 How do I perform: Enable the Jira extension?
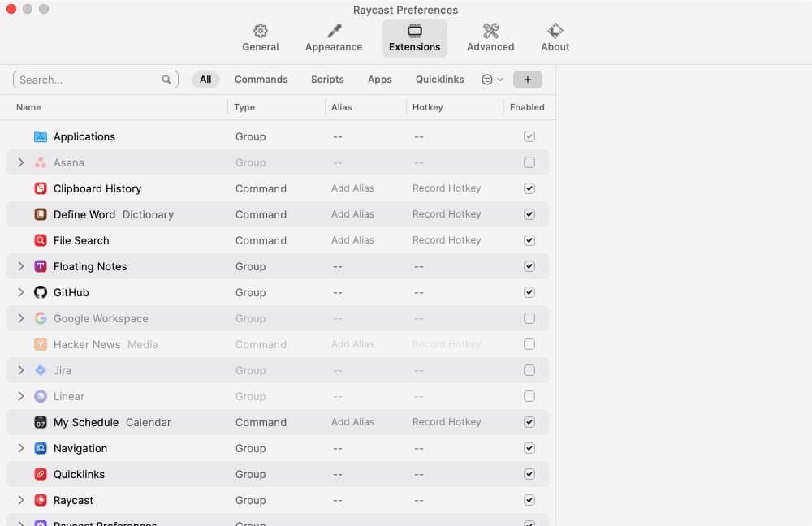coord(529,369)
